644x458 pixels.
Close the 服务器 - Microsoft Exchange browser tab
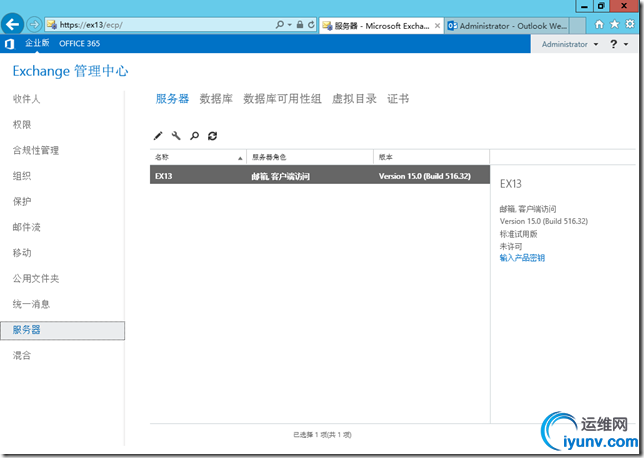click(x=437, y=26)
